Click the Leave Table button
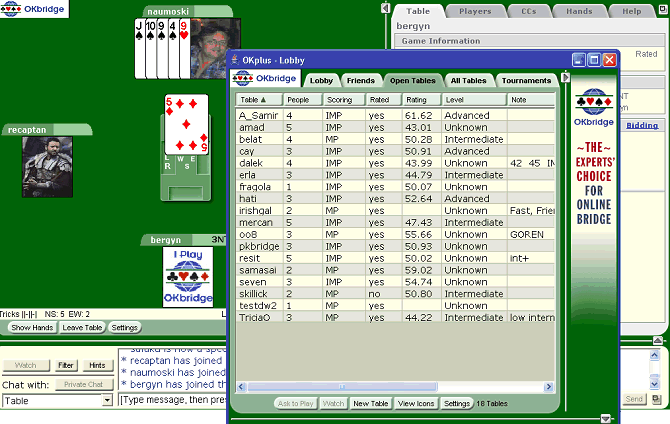Image resolution: width=670 pixels, height=424 pixels. click(82, 328)
